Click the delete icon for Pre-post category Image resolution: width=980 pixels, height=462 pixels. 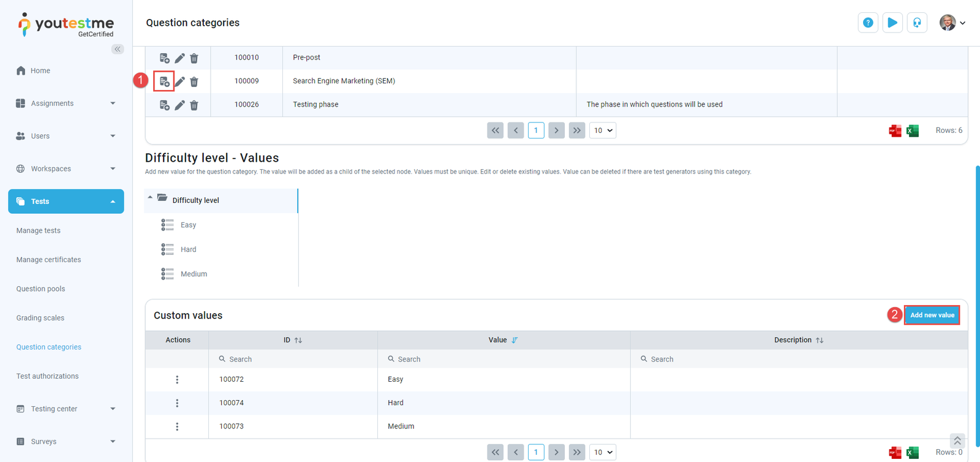194,58
